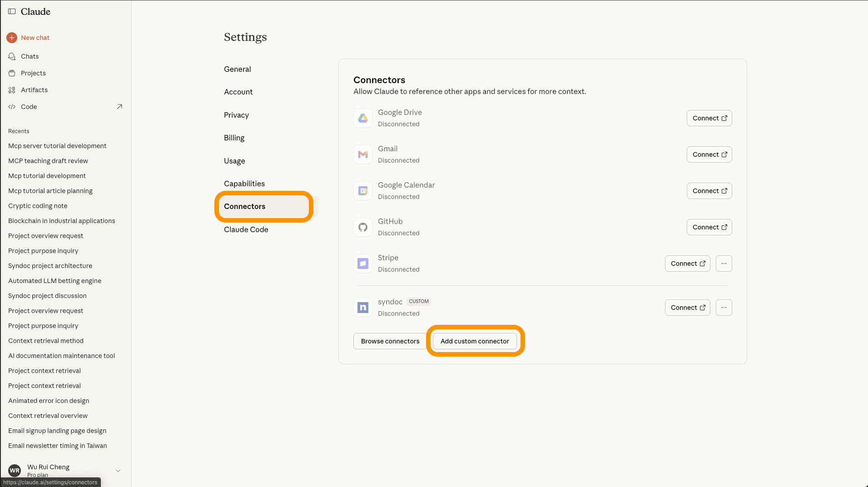
Task: Click the Artifacts sidebar icon
Action: (x=12, y=89)
